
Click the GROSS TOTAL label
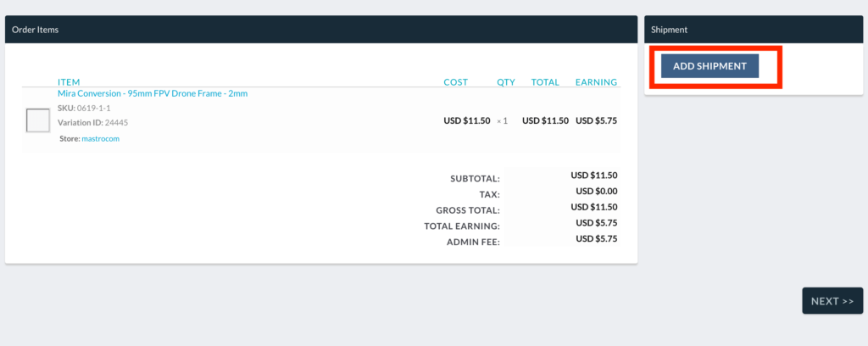pos(468,209)
